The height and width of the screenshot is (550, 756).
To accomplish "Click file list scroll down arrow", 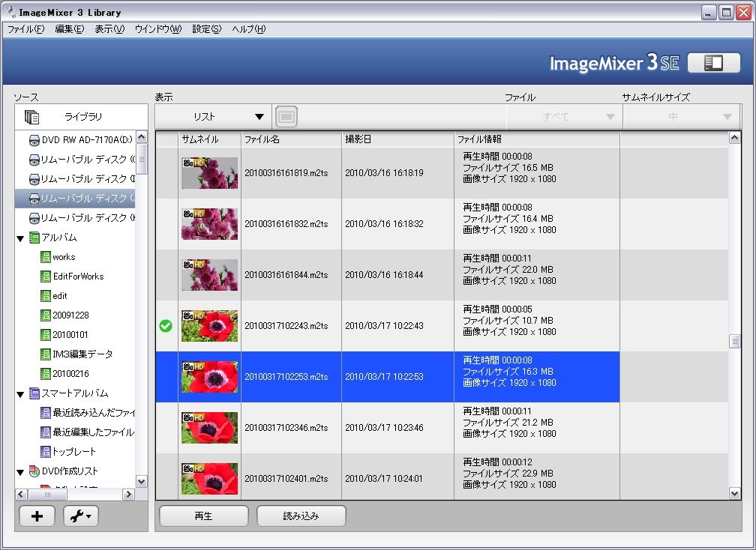I will coord(734,493).
